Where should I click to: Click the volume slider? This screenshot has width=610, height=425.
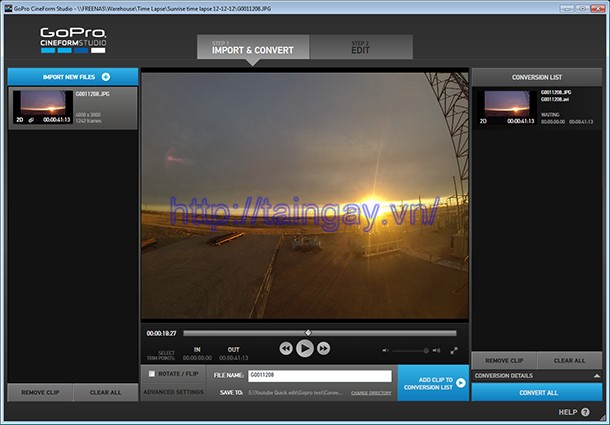click(x=410, y=350)
